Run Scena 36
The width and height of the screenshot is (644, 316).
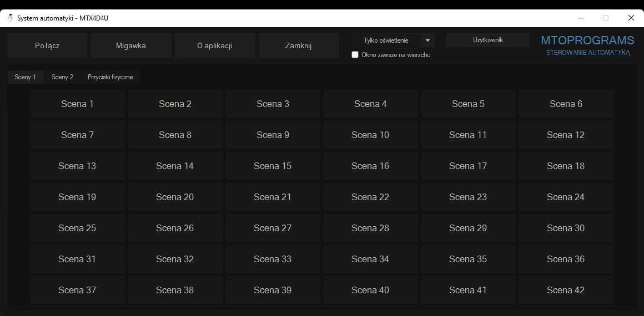pyautogui.click(x=566, y=259)
